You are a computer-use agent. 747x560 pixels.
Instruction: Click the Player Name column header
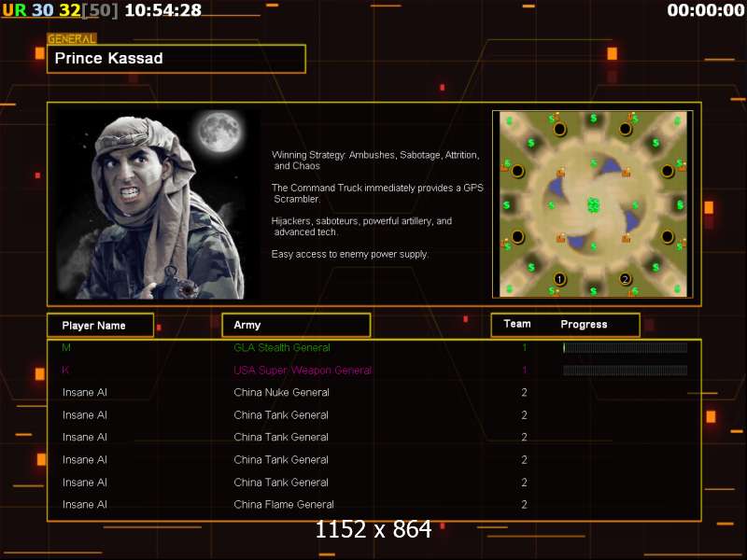pyautogui.click(x=100, y=325)
